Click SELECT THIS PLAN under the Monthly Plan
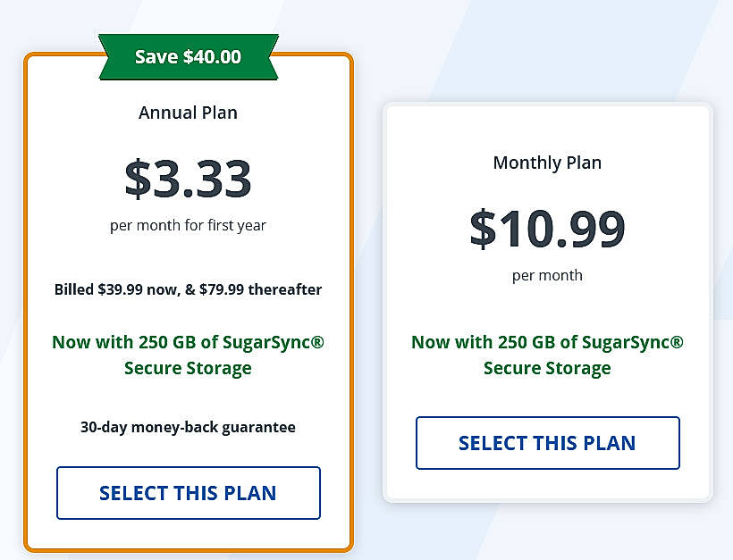This screenshot has height=560, width=733. pyautogui.click(x=547, y=443)
